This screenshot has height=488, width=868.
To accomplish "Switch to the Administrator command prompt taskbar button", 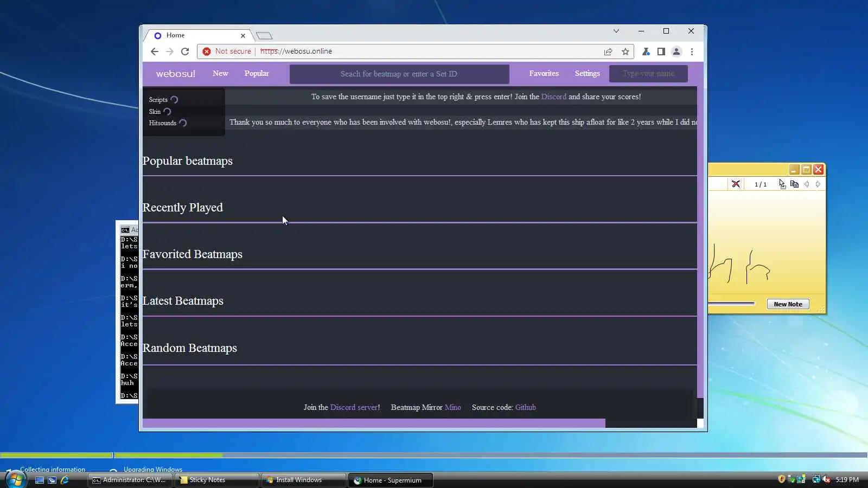I will [130, 480].
